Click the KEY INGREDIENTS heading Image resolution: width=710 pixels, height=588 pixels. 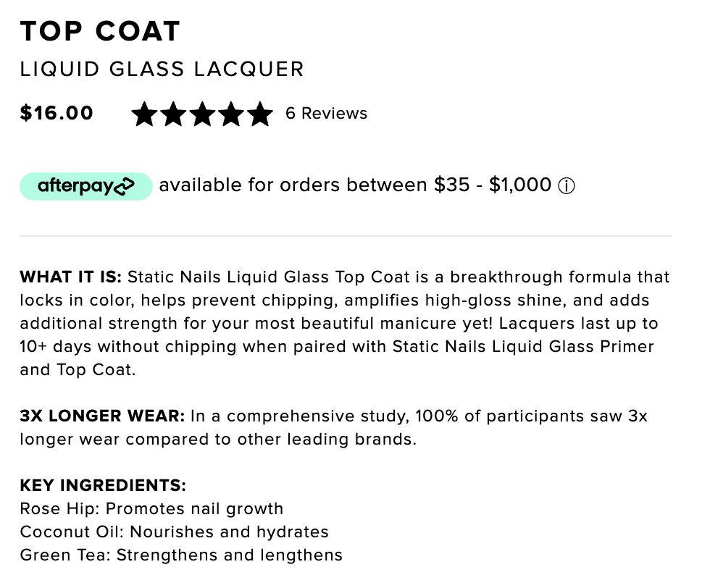103,485
